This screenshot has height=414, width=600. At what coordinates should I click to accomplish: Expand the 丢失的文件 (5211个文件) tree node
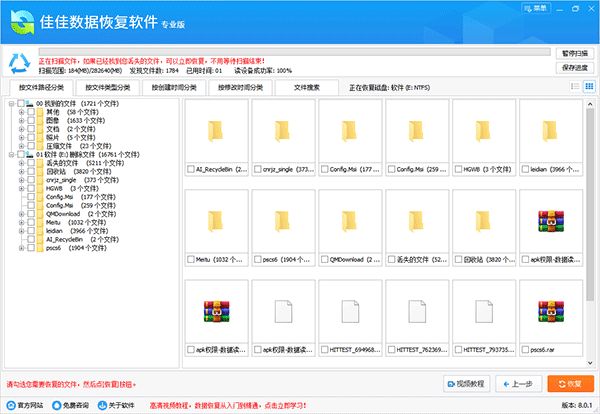pos(21,163)
